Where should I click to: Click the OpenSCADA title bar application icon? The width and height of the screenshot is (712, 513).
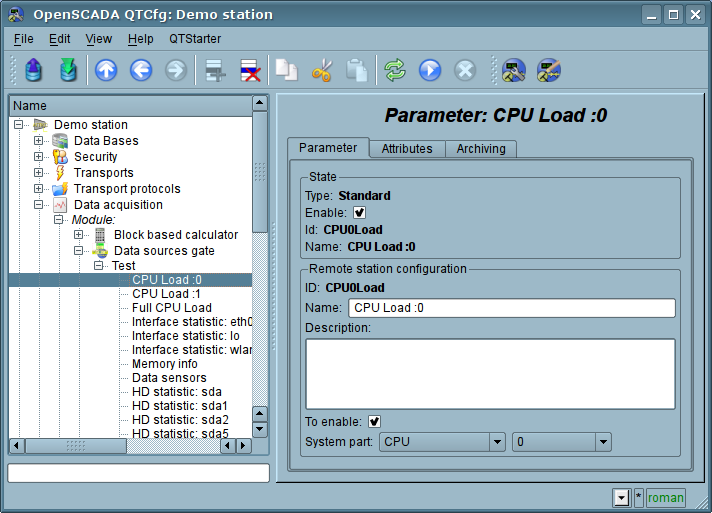(16, 15)
